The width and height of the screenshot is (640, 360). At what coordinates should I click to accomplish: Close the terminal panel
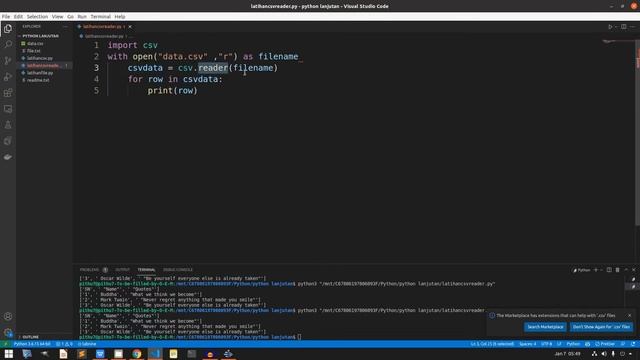633,270
